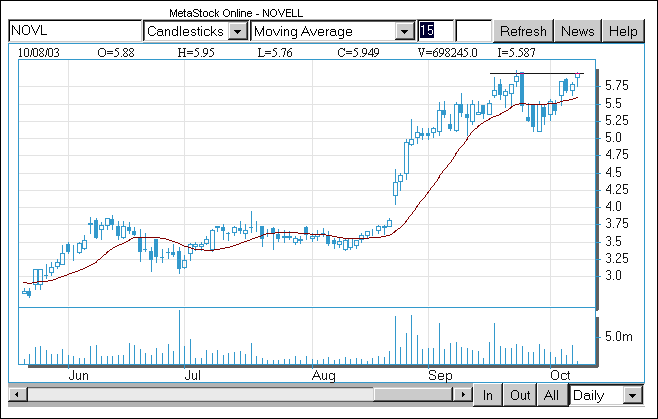This screenshot has width=658, height=419.
Task: Click the 5.0 price axis label
Action: click(x=613, y=137)
